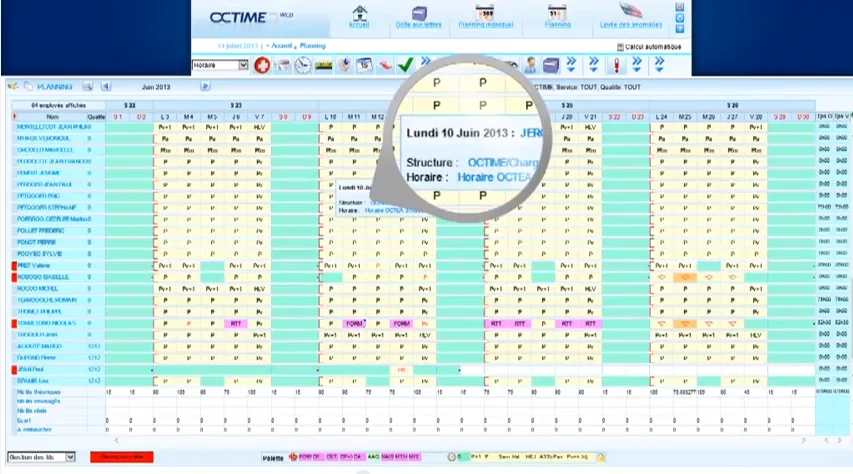Click the red plus add icon
Screen dimensions: 853x474
tap(262, 65)
